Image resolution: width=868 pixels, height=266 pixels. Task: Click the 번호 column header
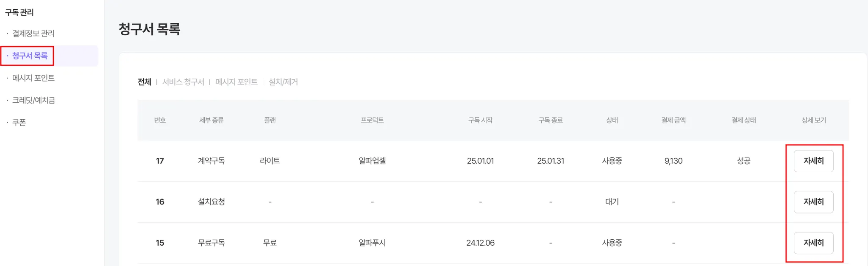point(160,120)
